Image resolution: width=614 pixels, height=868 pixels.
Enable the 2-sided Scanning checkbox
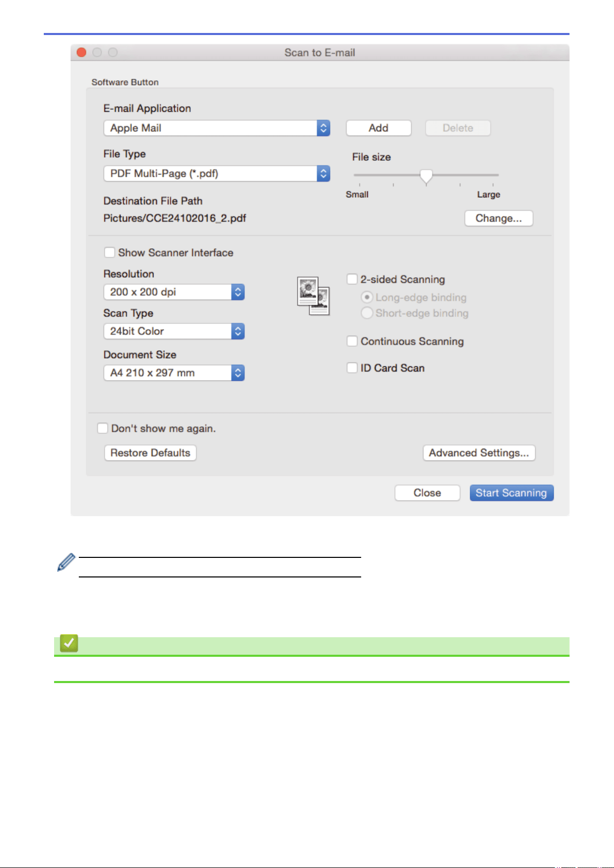pos(352,279)
